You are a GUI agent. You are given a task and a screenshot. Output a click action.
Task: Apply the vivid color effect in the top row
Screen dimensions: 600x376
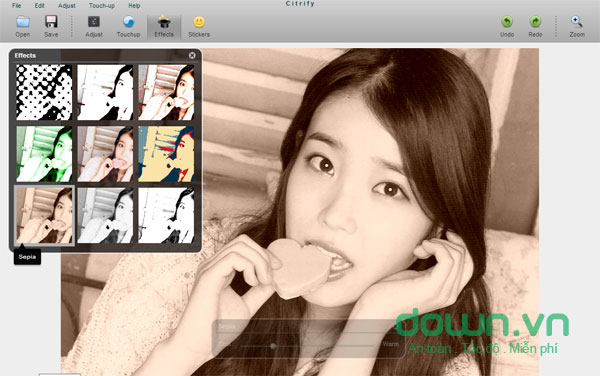click(166, 92)
